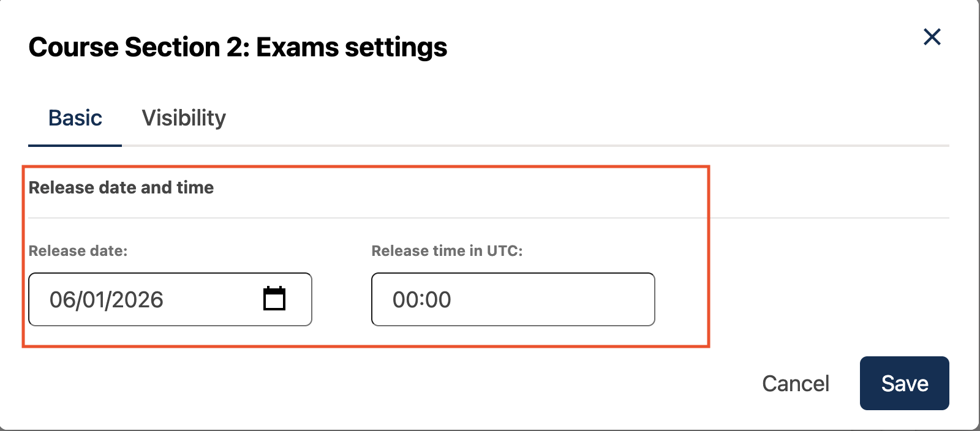The width and height of the screenshot is (980, 431).
Task: Click hours portion of release time
Action: 405,300
